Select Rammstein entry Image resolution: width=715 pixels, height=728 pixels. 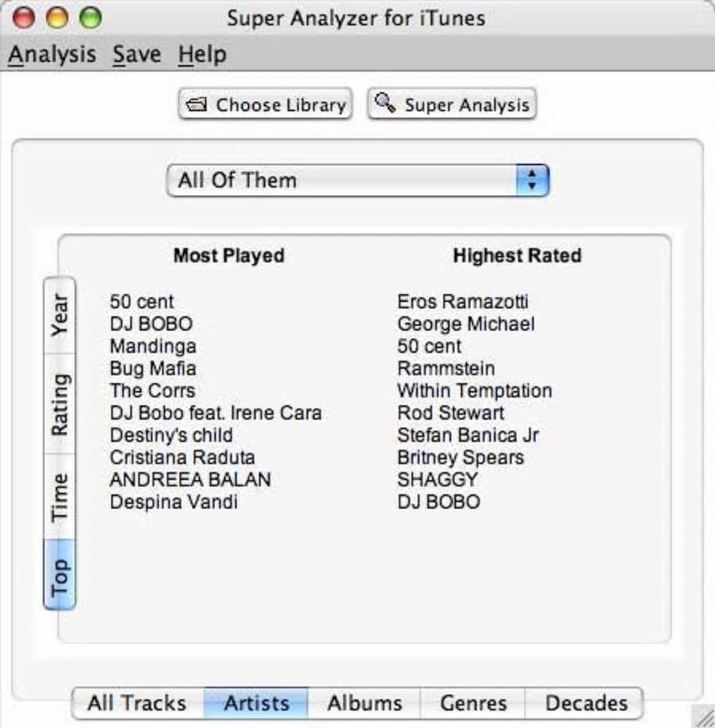(446, 369)
